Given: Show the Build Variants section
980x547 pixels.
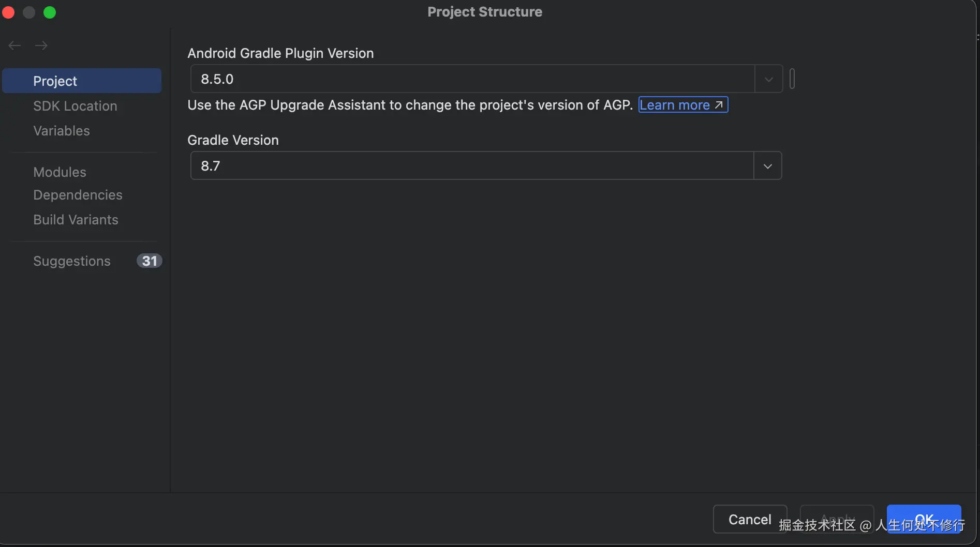Looking at the screenshot, I should 76,220.
